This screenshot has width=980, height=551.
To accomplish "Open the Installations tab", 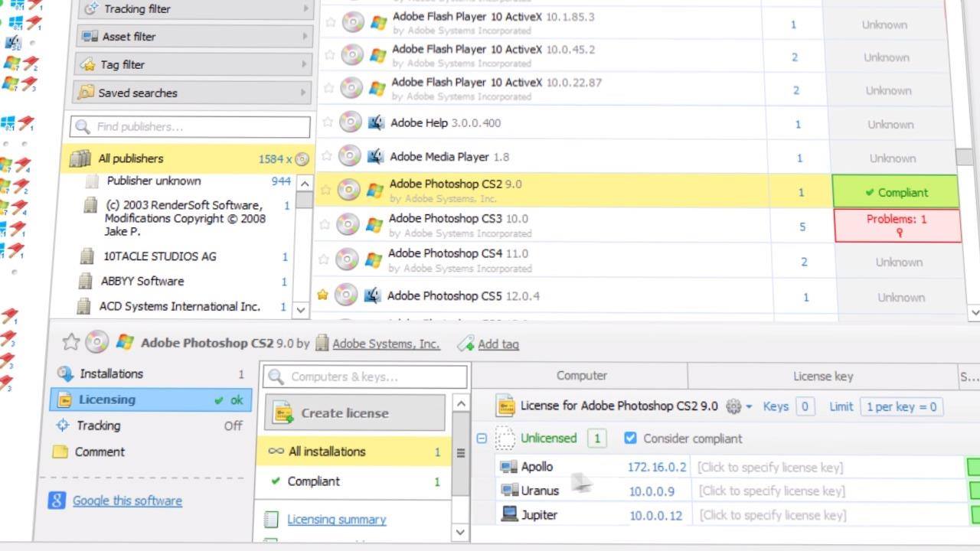I will click(150, 373).
